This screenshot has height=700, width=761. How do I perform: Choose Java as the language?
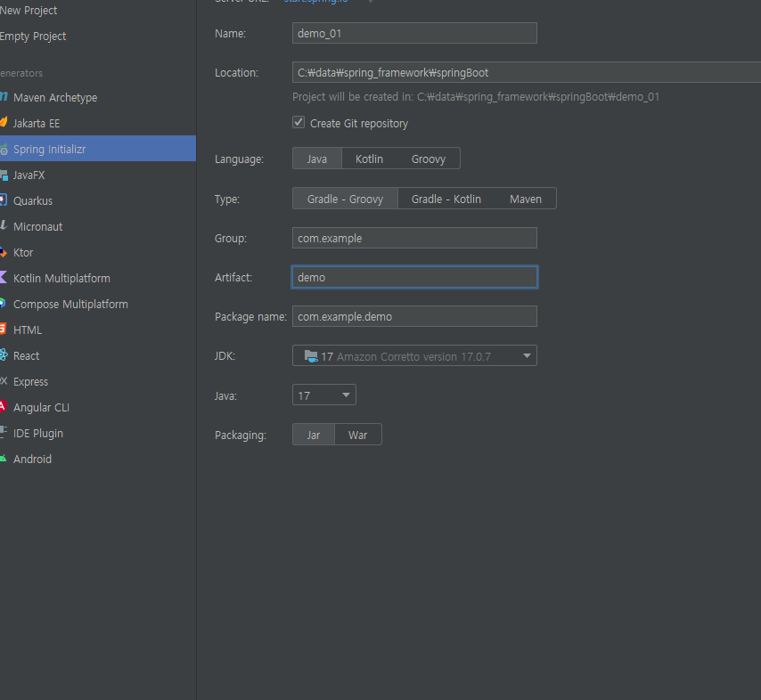(x=317, y=159)
